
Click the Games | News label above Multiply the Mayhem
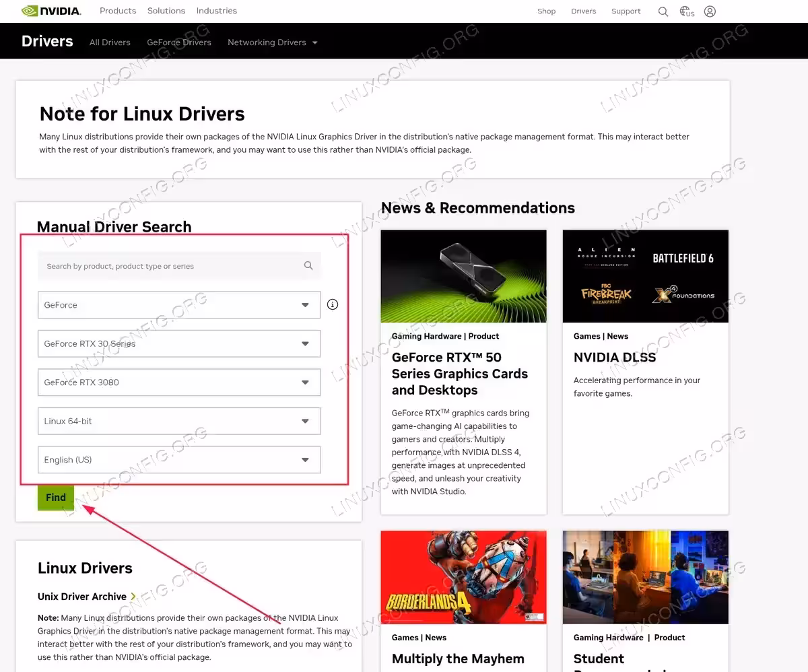pos(419,637)
